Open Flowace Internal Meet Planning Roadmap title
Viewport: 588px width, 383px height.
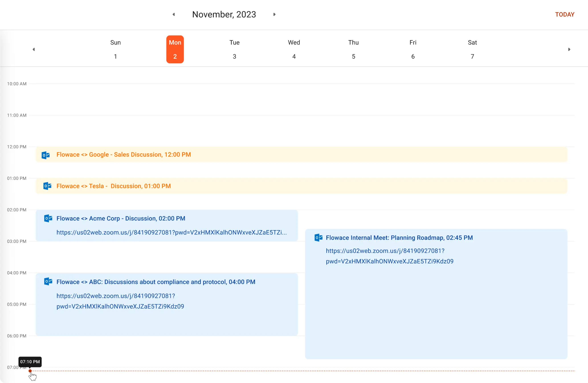[x=399, y=238]
